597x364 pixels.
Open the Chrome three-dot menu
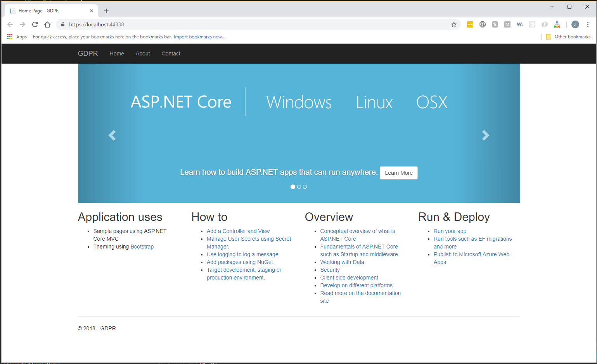[x=588, y=24]
